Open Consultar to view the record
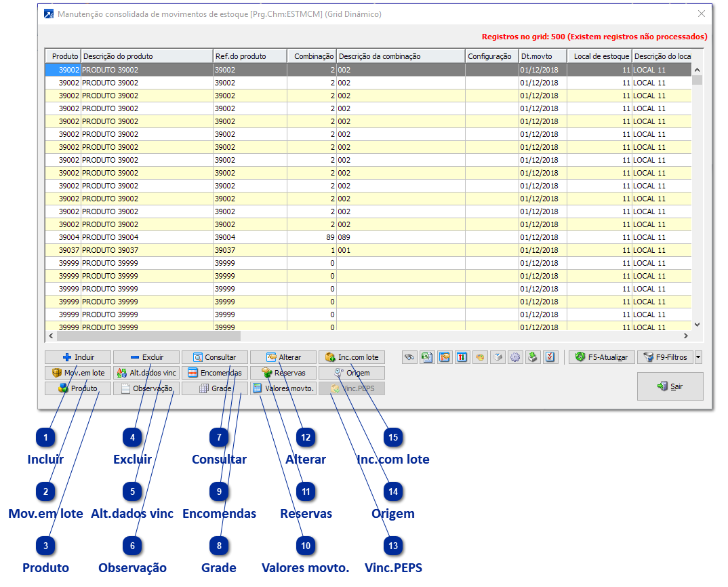The image size is (728, 587). [x=215, y=357]
